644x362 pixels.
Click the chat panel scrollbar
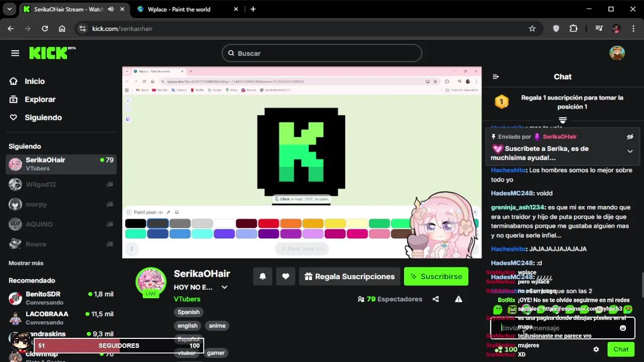(641, 286)
